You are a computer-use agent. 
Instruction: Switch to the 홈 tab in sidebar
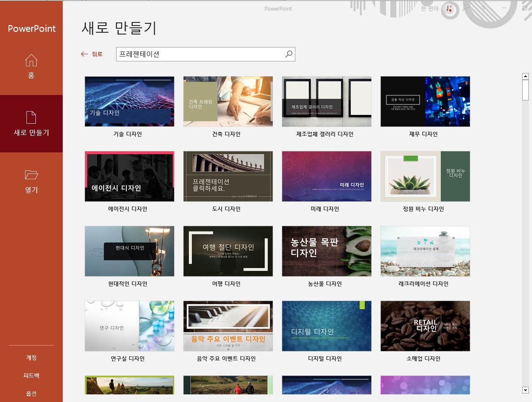(31, 66)
